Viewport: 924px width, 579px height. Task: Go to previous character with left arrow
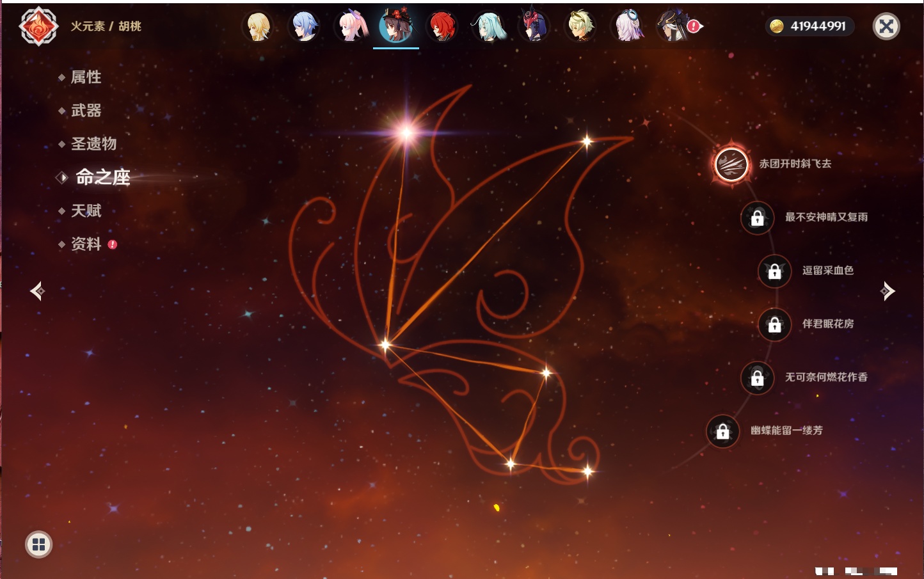point(38,291)
